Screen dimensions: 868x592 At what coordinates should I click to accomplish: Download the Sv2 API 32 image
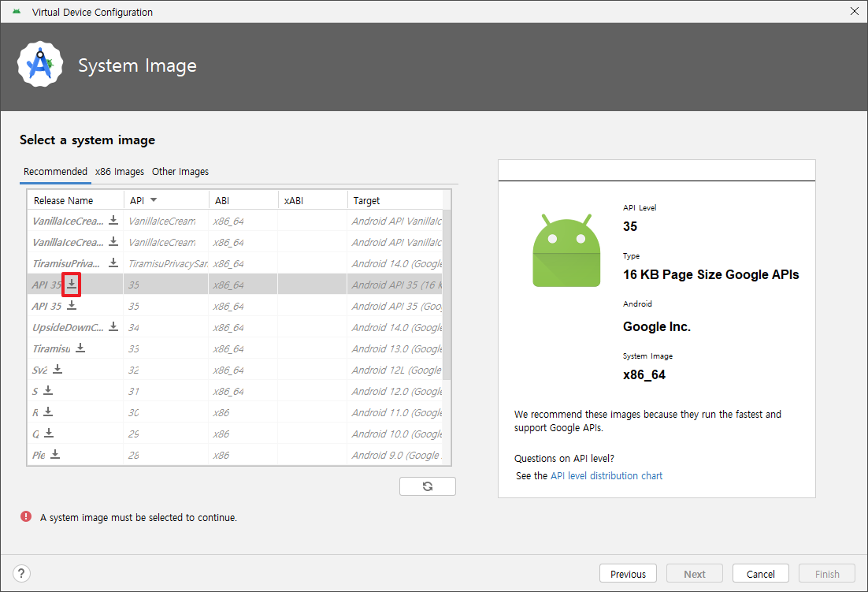click(57, 369)
